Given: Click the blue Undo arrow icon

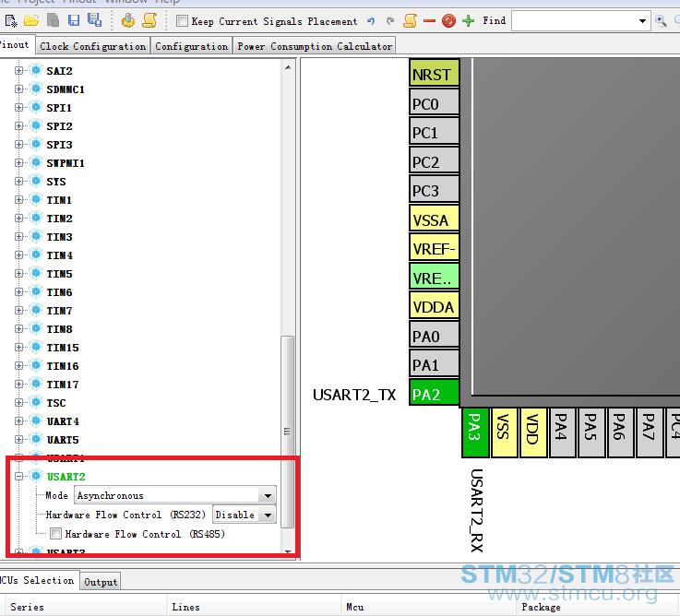Looking at the screenshot, I should [371, 21].
